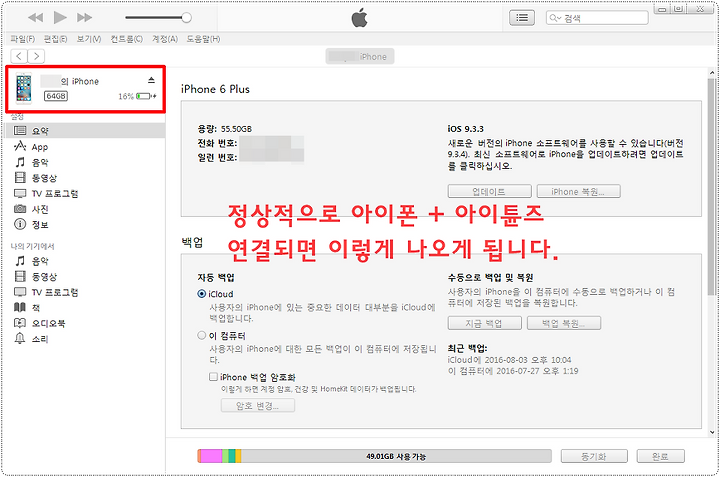Click the 백업 복원... button
The height and width of the screenshot is (477, 720).
coord(564,323)
